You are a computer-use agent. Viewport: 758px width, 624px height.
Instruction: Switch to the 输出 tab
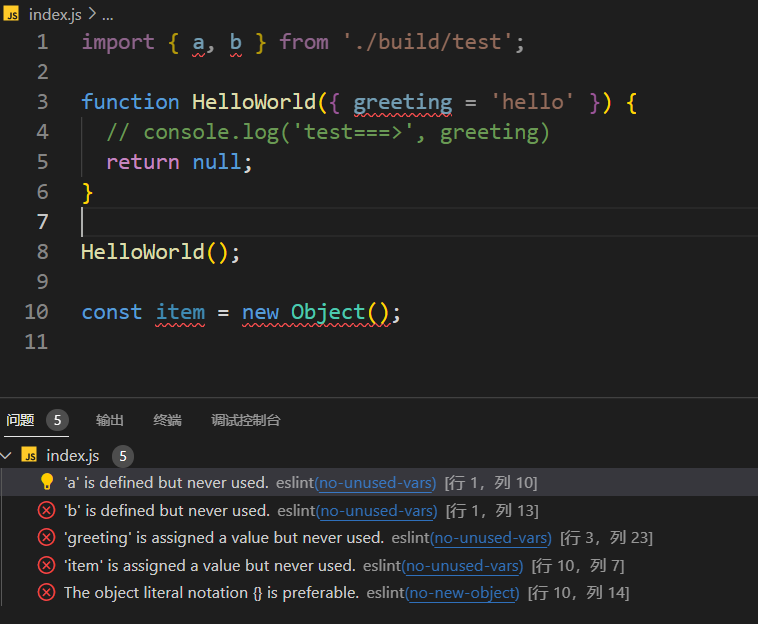click(x=110, y=420)
